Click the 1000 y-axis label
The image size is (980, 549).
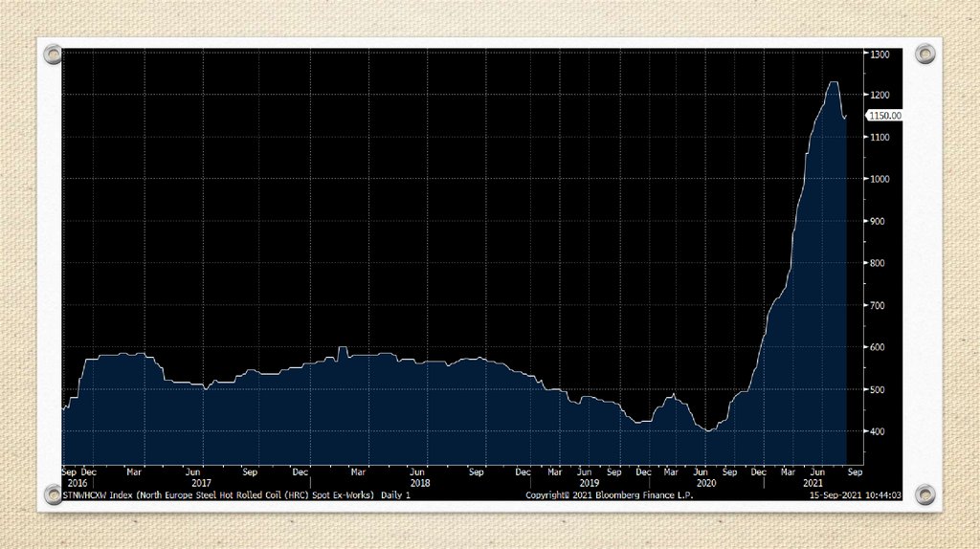click(x=880, y=179)
